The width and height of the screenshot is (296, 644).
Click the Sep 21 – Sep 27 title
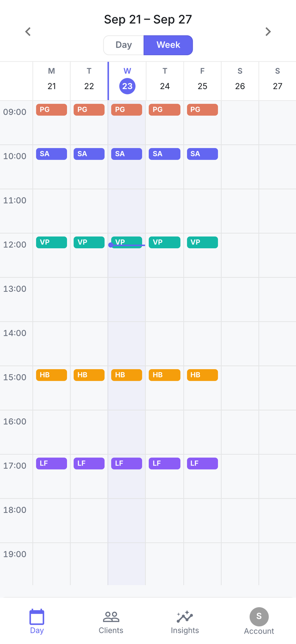tap(148, 20)
